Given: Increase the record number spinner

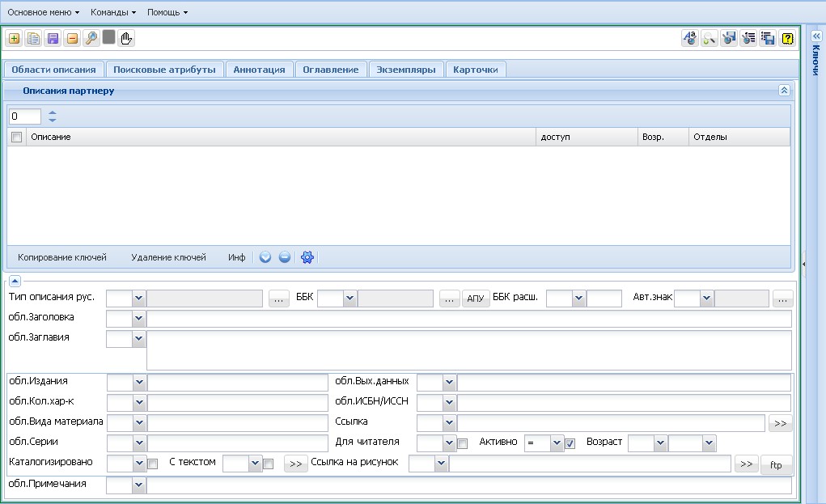Looking at the screenshot, I should coord(52,112).
